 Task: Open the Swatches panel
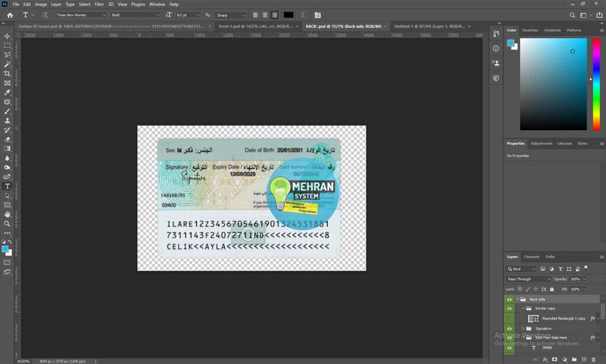click(531, 30)
